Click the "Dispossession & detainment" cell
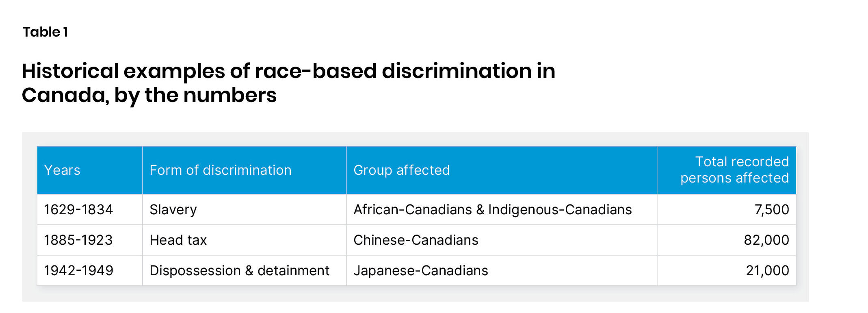Image resolution: width=868 pixels, height=313 pixels. 240,271
